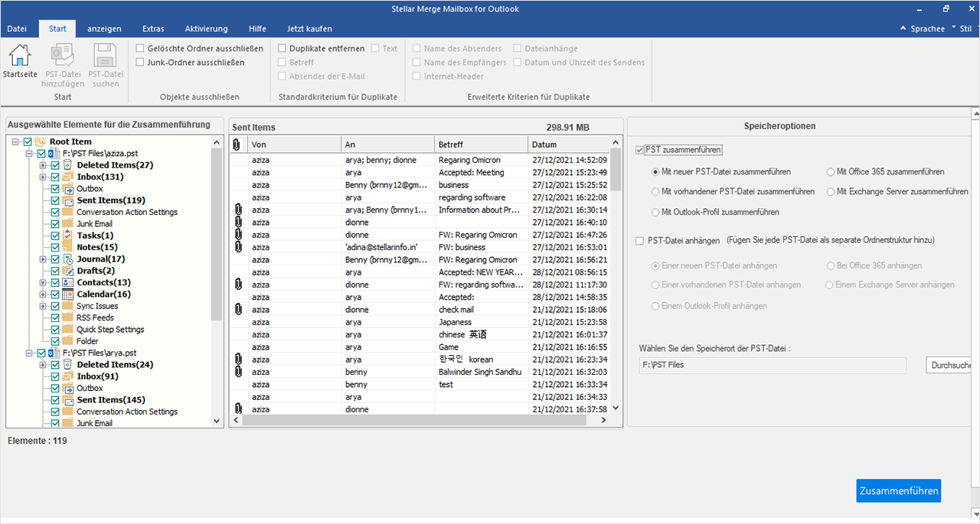Expand the Contacts(13) folder
980x524 pixels.
[x=43, y=282]
